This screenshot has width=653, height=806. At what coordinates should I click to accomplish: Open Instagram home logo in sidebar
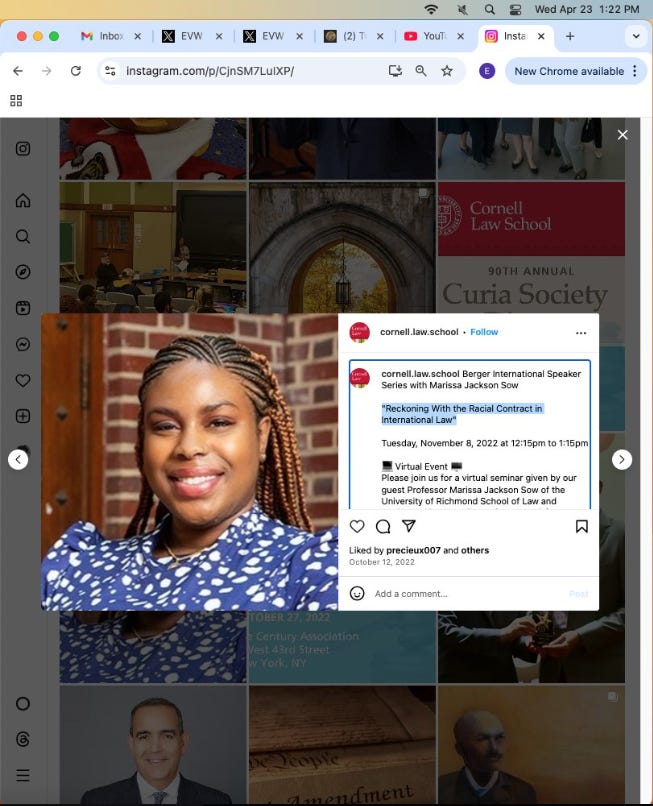point(23,149)
